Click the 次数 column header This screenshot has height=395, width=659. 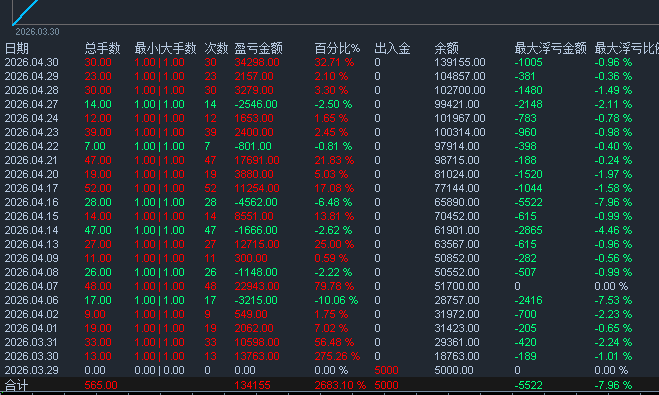(x=216, y=49)
